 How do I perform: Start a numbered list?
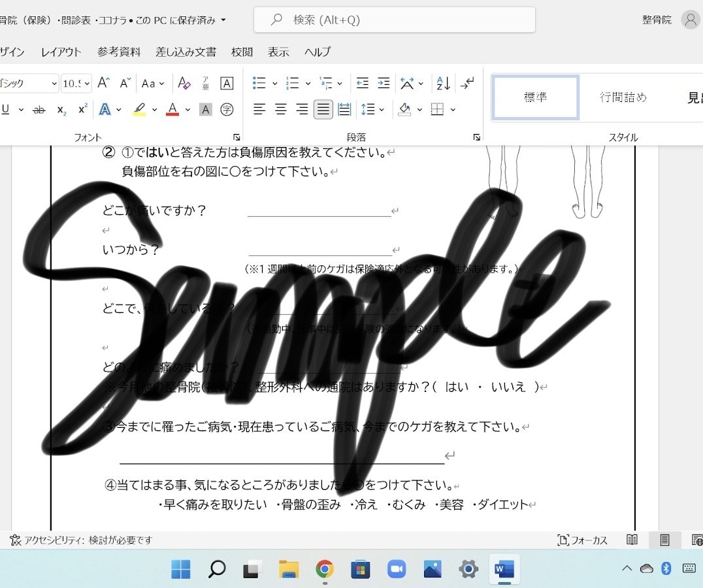pos(292,83)
